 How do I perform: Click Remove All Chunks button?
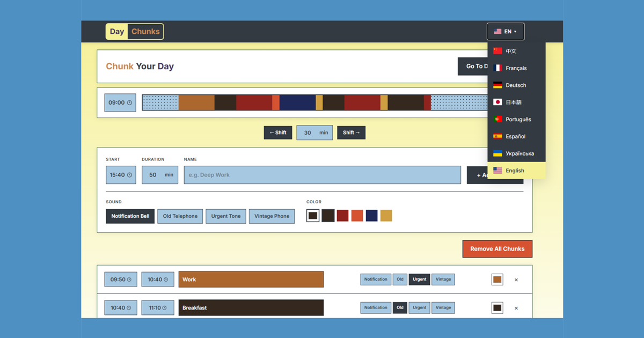coord(497,249)
